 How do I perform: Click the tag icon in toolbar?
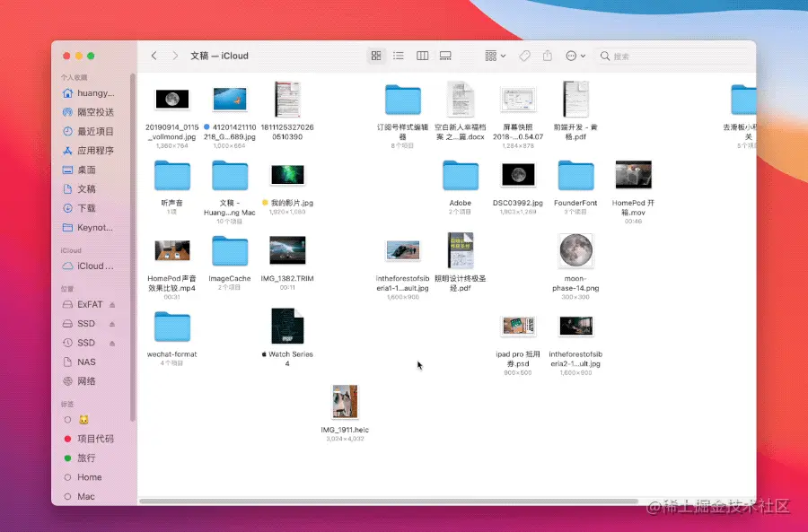(524, 56)
